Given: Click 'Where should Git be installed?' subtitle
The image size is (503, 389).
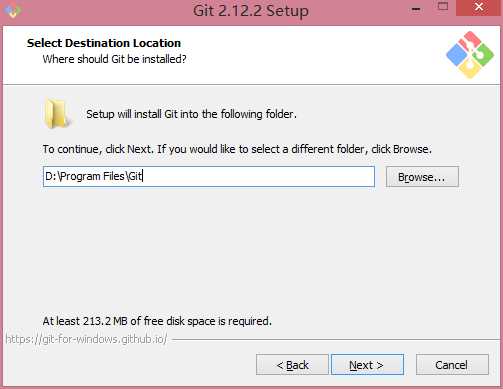Looking at the screenshot, I should (114, 59).
